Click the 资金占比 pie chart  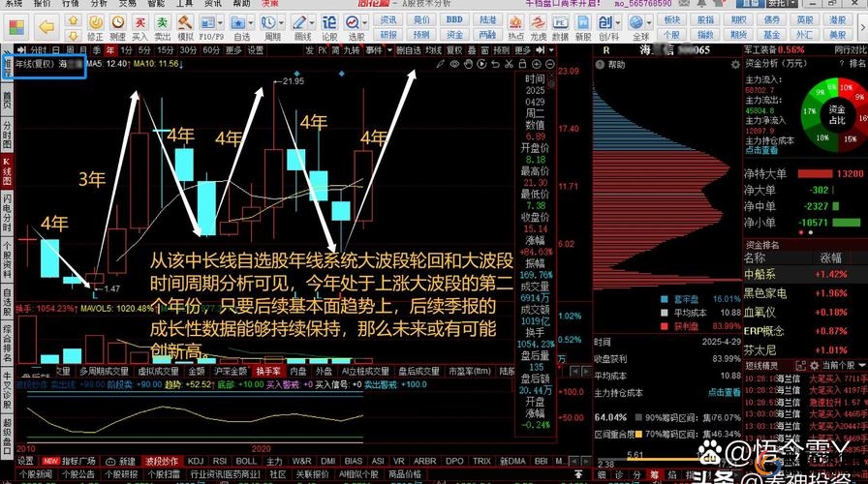tap(836, 115)
